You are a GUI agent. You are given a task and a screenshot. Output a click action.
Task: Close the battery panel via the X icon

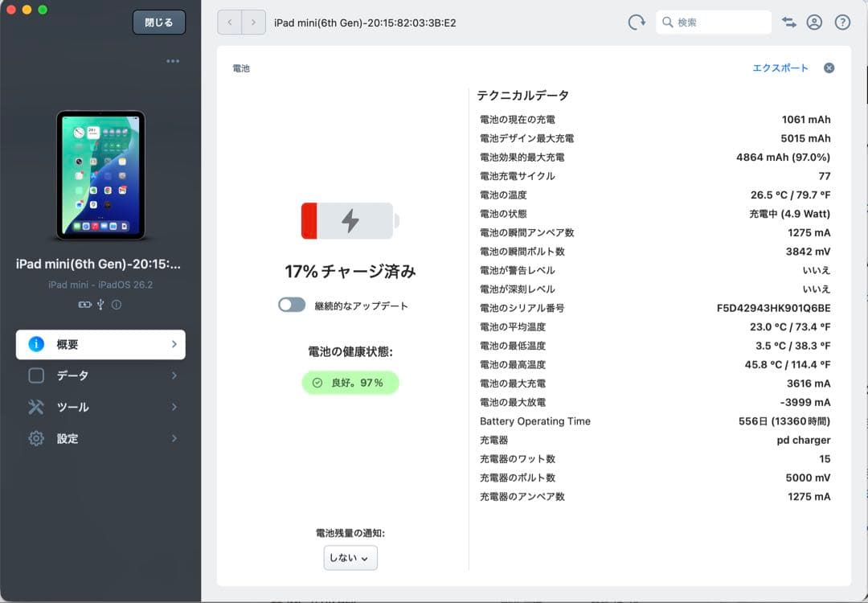829,68
